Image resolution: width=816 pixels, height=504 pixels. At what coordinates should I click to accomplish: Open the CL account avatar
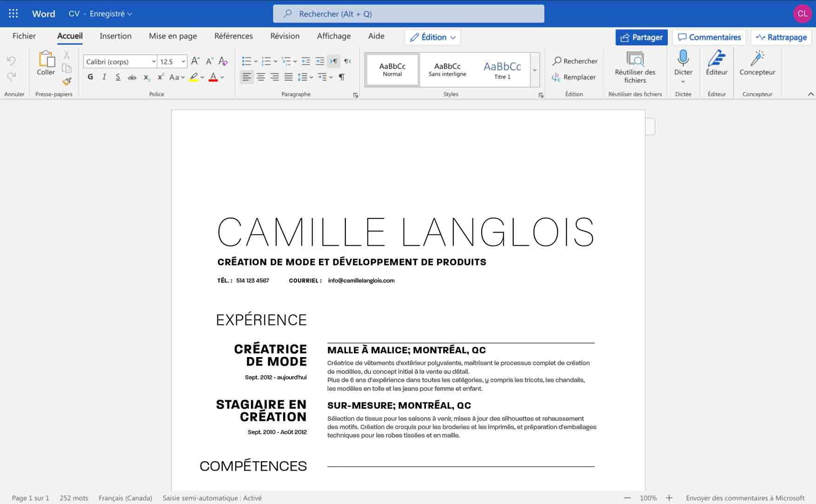click(x=803, y=13)
